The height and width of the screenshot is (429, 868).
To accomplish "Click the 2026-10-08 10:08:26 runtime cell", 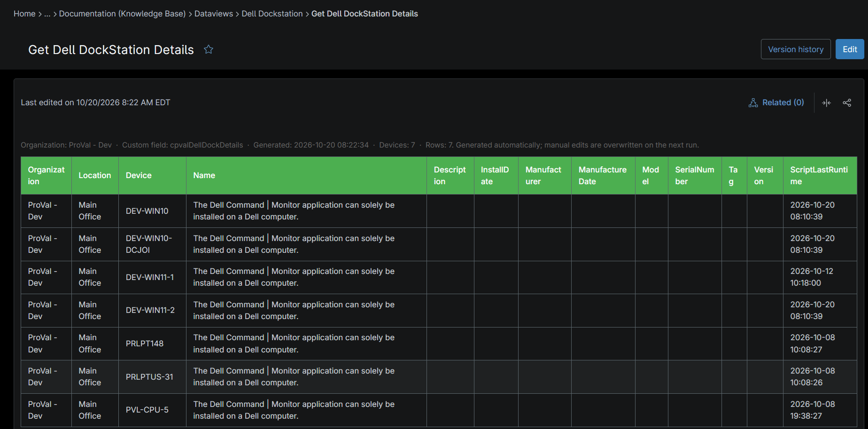I will [820, 377].
